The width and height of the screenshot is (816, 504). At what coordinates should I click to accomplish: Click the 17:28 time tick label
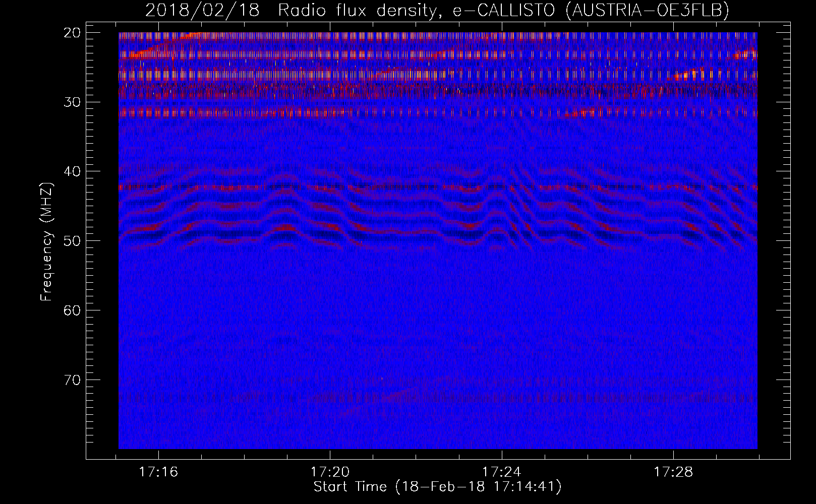point(674,472)
